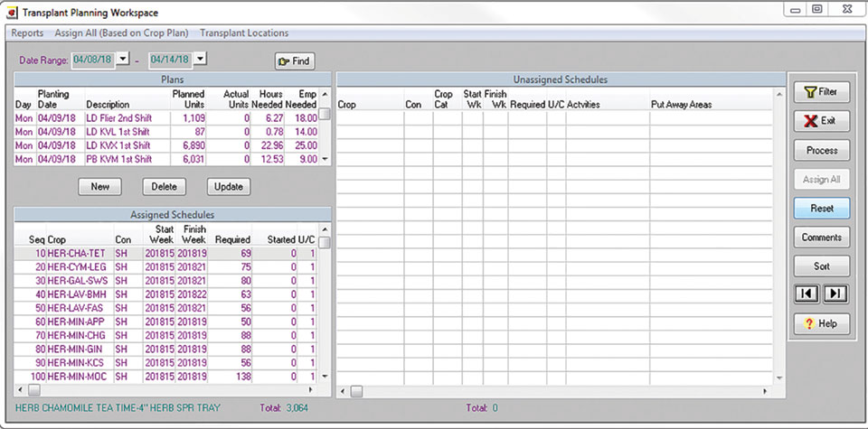
Task: Click Assigned Schedules vertical scroll up arrow
Action: (325, 228)
